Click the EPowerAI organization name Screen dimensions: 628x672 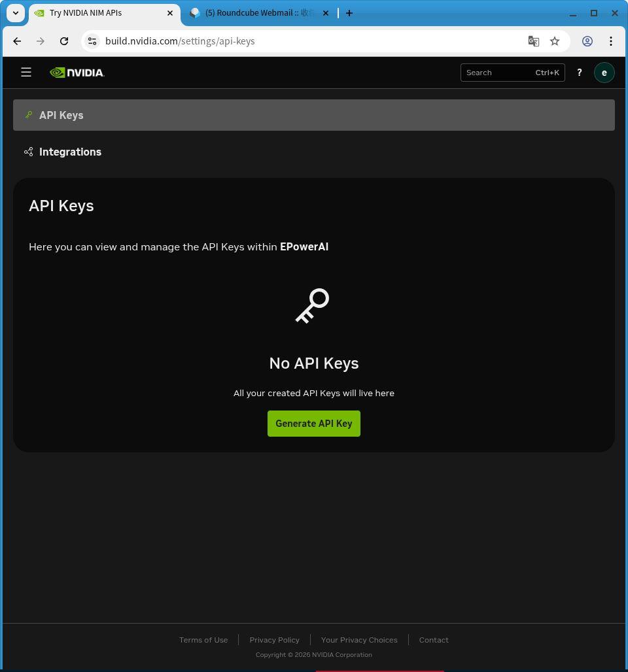tap(304, 247)
